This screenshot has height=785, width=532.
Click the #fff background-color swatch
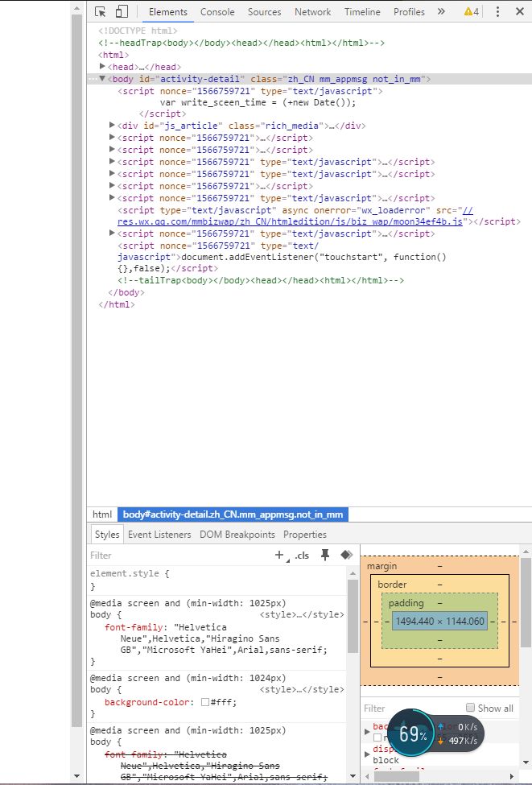[x=205, y=702]
